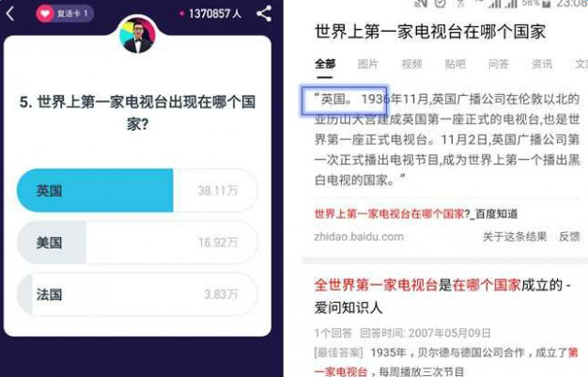
Task: Switch to the 贴吧 tab
Action: tap(456, 64)
